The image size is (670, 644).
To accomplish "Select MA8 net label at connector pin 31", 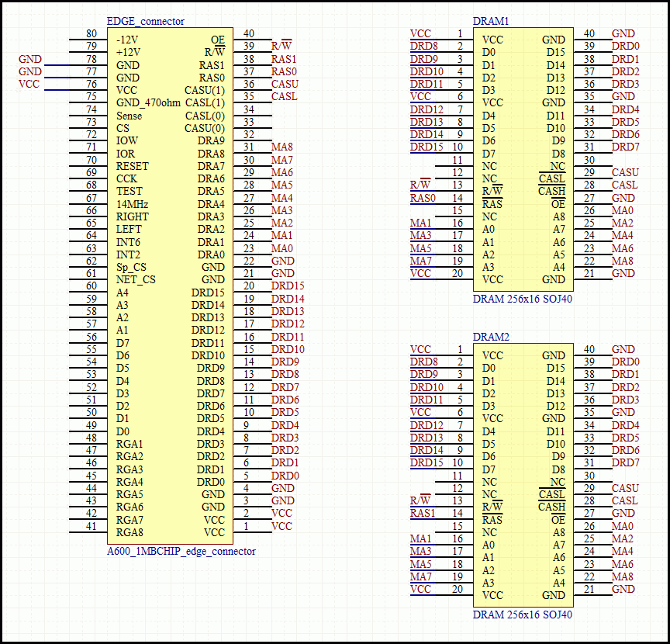I will [282, 147].
